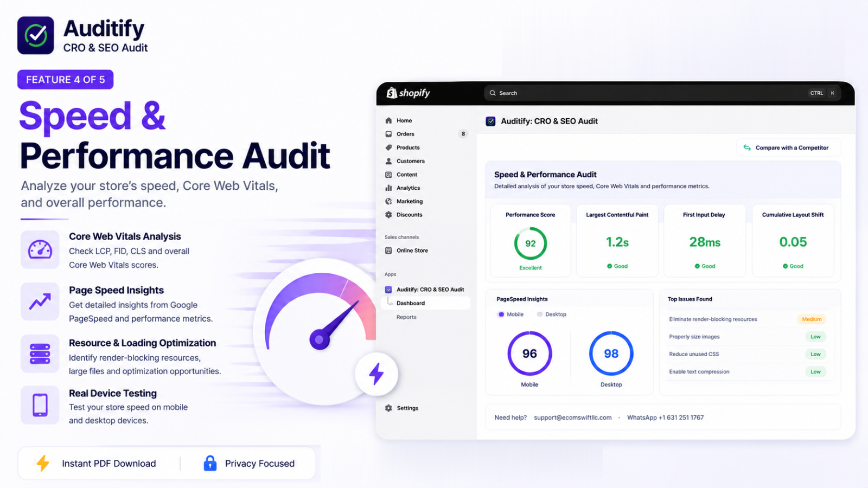Click the Content icon in sidebar

(x=388, y=175)
